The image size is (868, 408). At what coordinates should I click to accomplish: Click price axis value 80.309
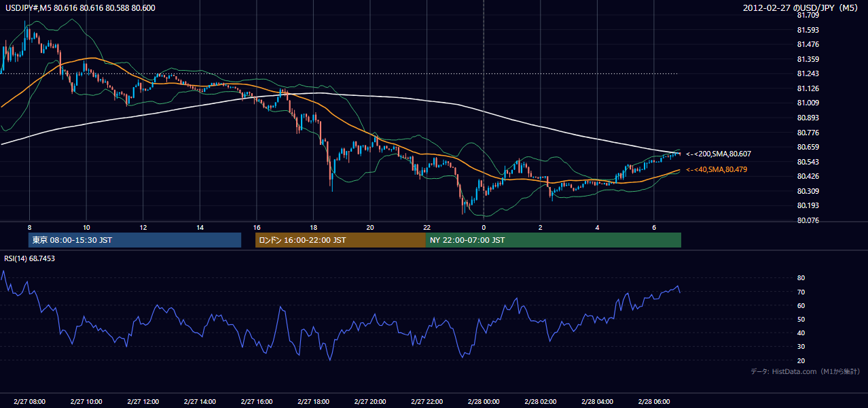point(808,191)
